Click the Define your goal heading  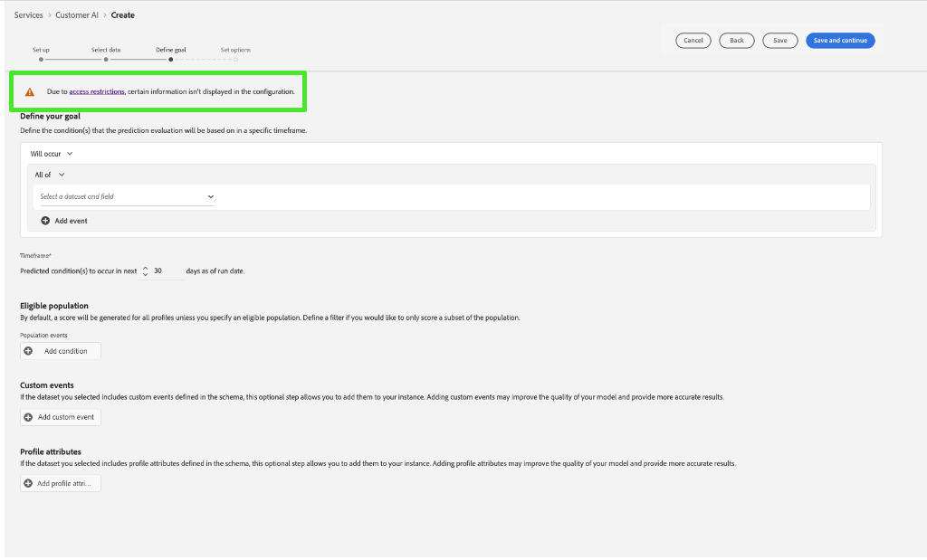51,117
